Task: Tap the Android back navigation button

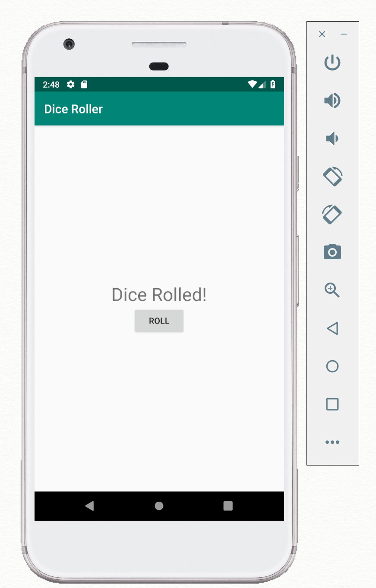Action: point(89,506)
